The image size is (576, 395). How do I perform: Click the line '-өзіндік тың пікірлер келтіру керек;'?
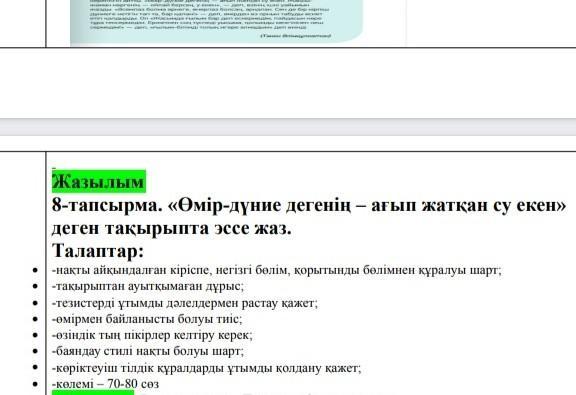152,335
